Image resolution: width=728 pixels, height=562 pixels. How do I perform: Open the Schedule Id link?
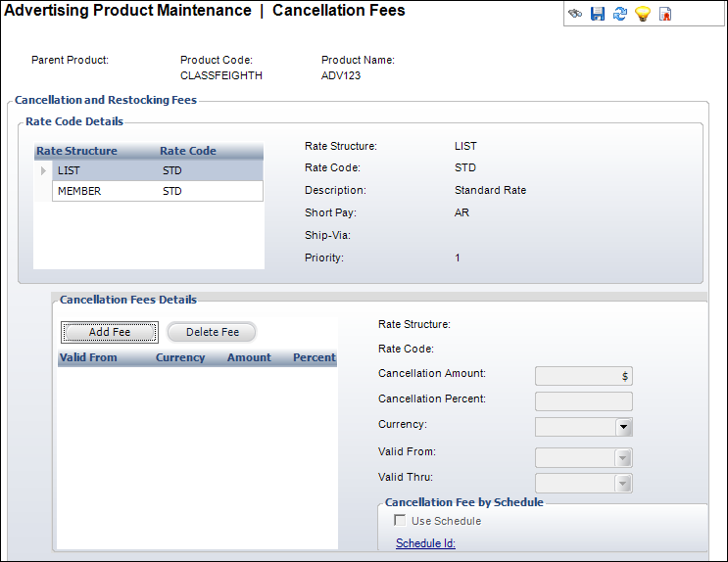point(425,543)
